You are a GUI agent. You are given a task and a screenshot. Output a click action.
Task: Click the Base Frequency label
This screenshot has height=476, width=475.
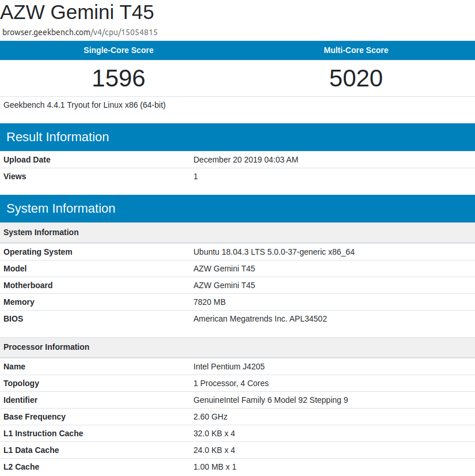(35, 417)
